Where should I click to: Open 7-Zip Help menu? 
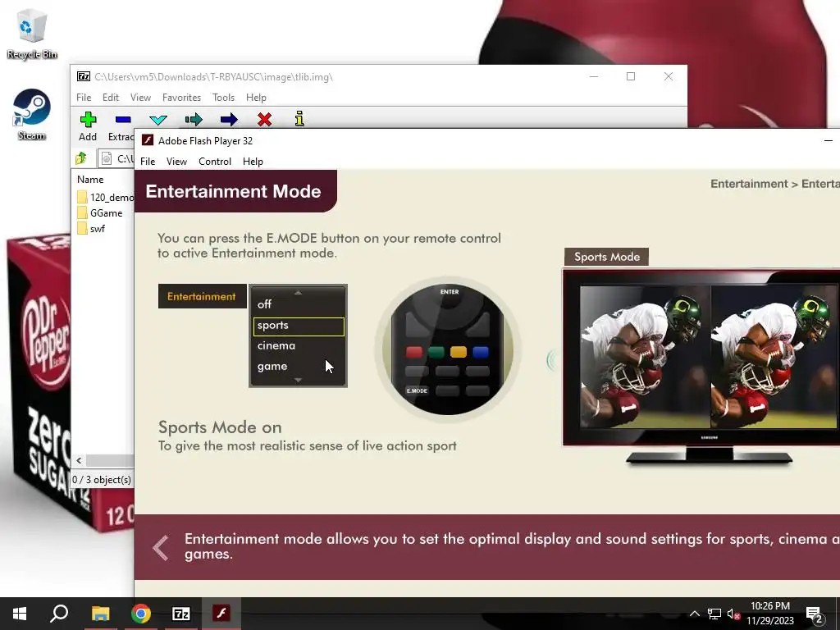click(256, 98)
